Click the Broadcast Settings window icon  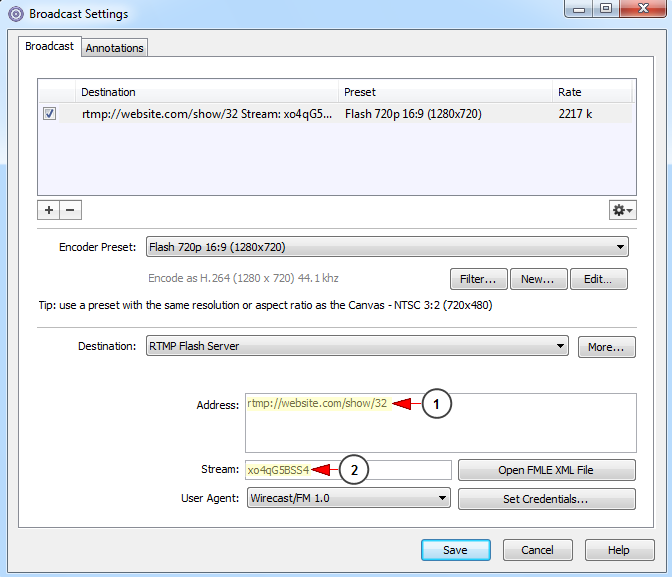(16, 14)
